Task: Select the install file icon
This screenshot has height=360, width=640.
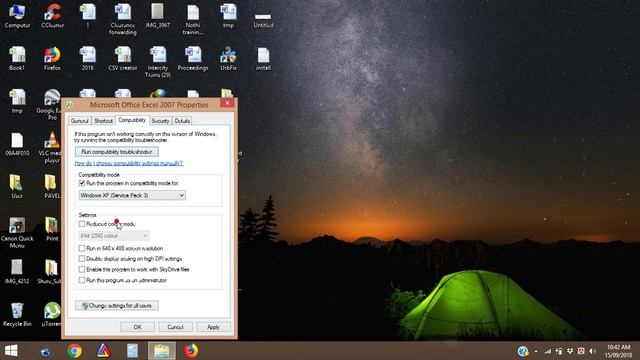Action: pyautogui.click(x=263, y=59)
